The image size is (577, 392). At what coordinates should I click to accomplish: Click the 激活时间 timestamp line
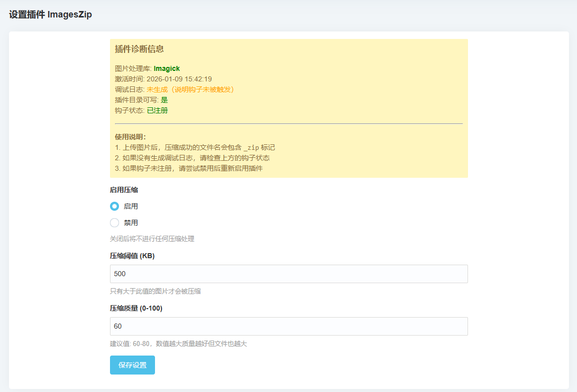click(x=163, y=79)
